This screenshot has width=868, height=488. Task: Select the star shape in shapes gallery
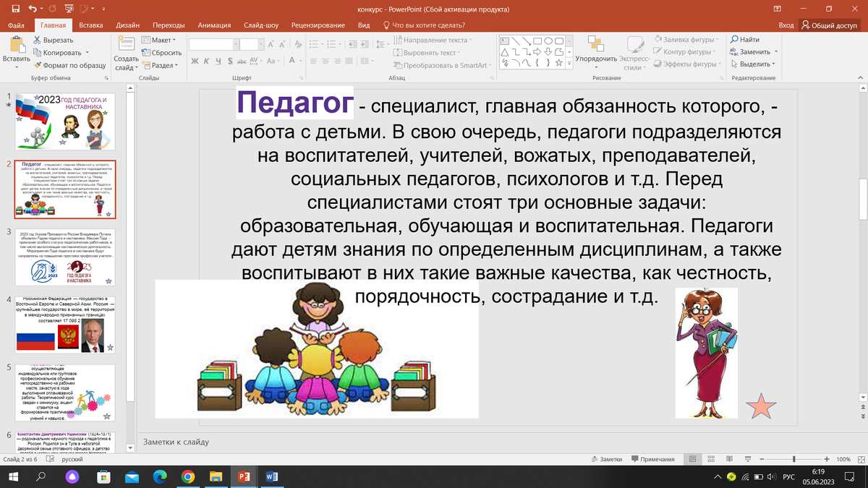coord(558,62)
